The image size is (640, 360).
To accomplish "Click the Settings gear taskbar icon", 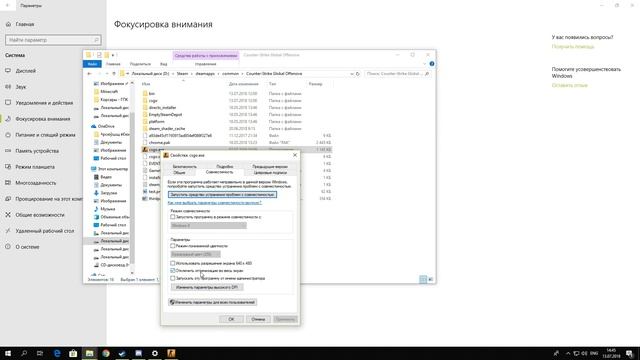I will pyautogui.click(x=155, y=353).
